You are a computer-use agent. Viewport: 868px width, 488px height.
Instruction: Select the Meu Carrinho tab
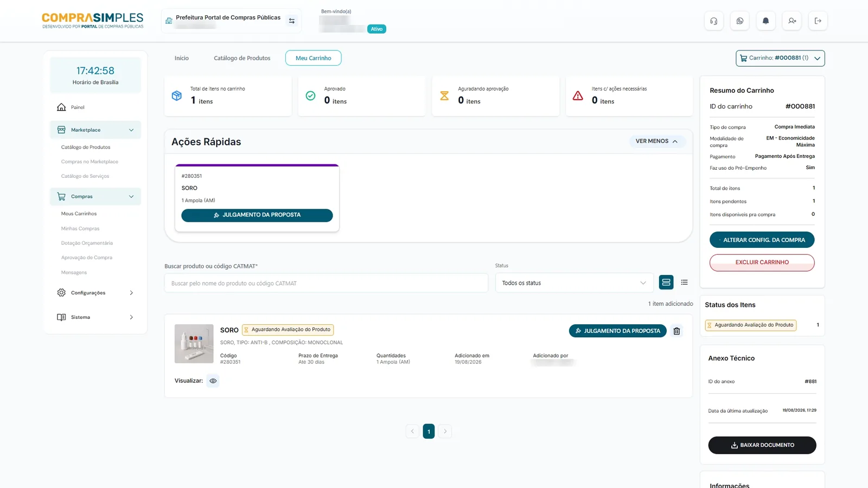[313, 58]
